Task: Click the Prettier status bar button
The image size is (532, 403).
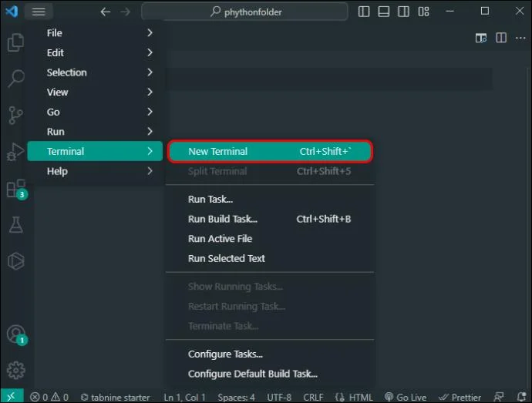Action: tap(460, 397)
